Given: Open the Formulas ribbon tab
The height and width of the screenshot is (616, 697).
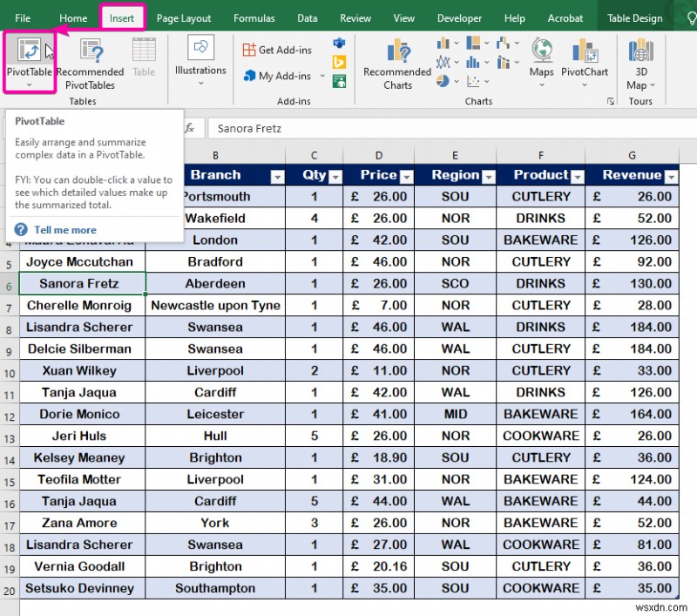Looking at the screenshot, I should (x=254, y=17).
